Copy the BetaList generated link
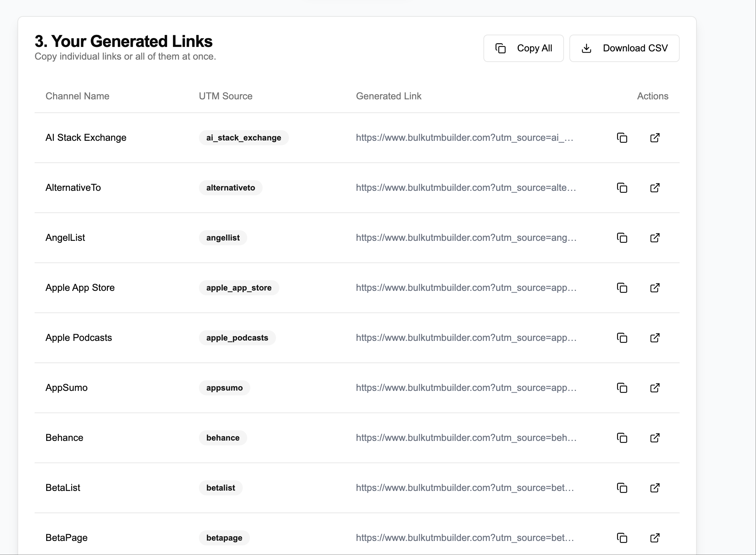The width and height of the screenshot is (756, 555). [622, 488]
